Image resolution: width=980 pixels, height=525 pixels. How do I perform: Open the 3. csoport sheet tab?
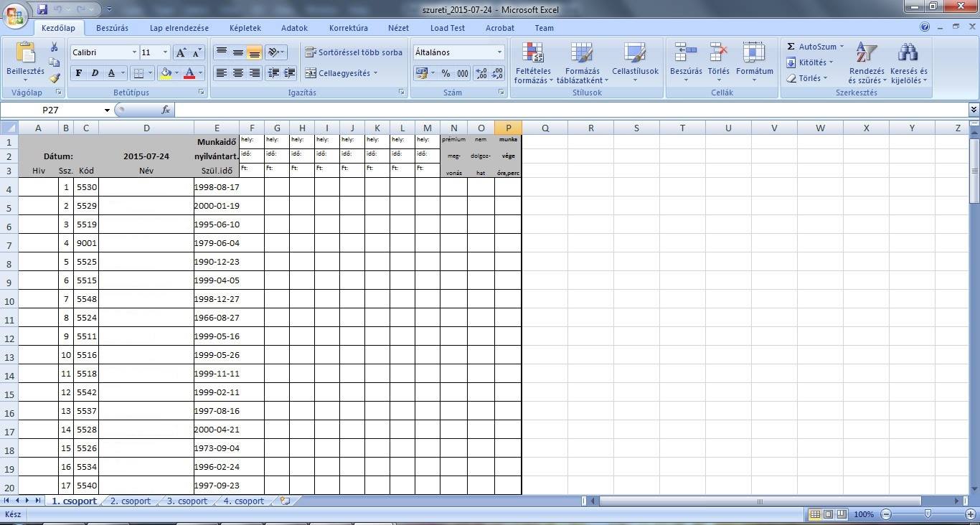tap(187, 501)
